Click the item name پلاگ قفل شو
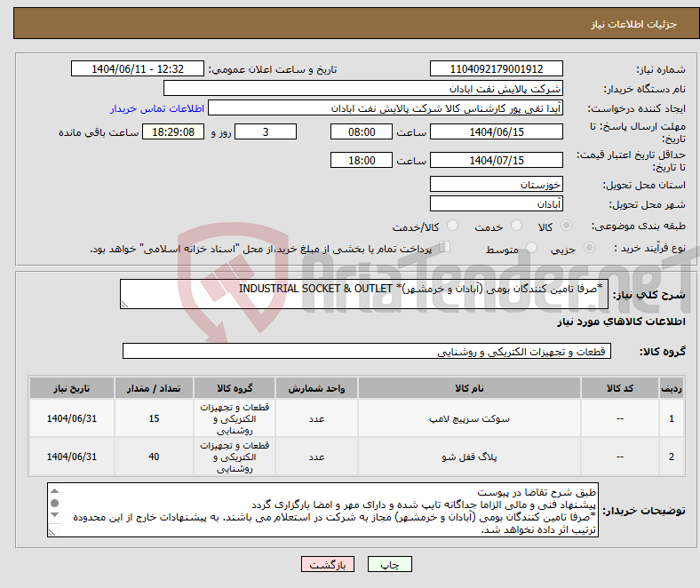Screen dimensions: 700x588 469,457
